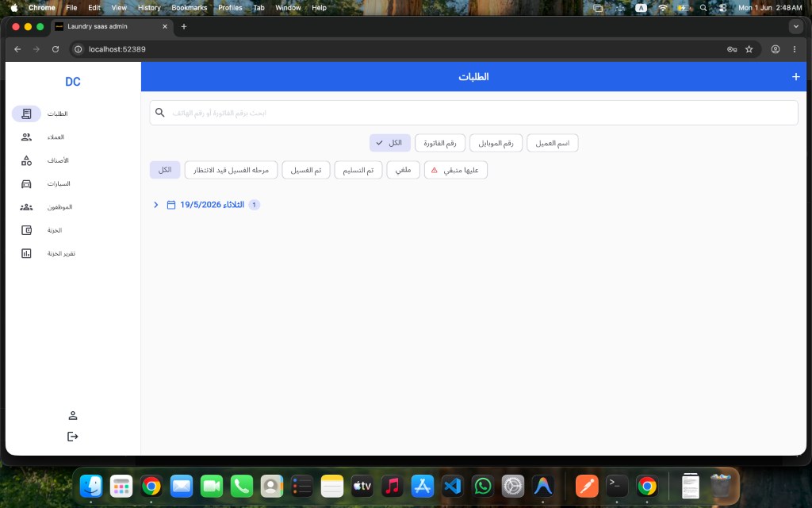This screenshot has width=812, height=508.
Task: Toggle the checked الكل search-type chip
Action: point(390,143)
